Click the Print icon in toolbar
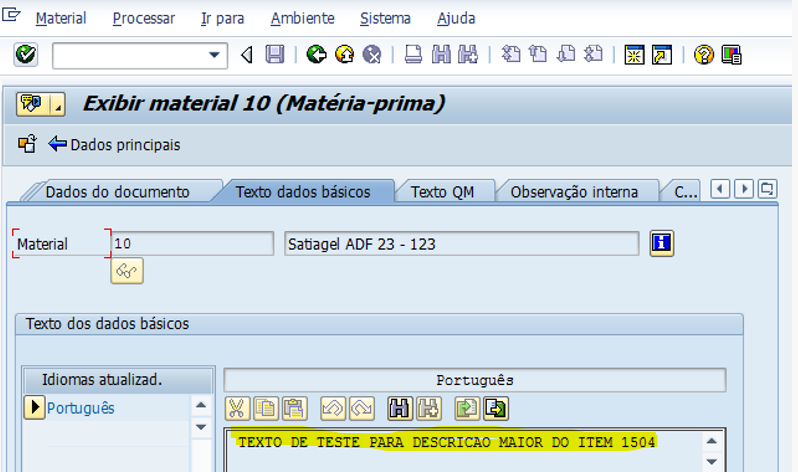This screenshot has height=472, width=798. tap(413, 55)
